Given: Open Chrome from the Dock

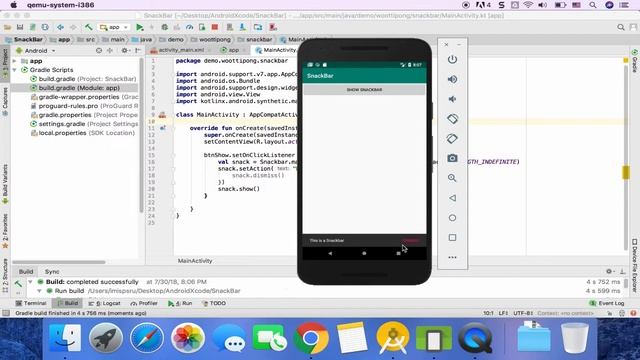Looking at the screenshot, I should [311, 338].
